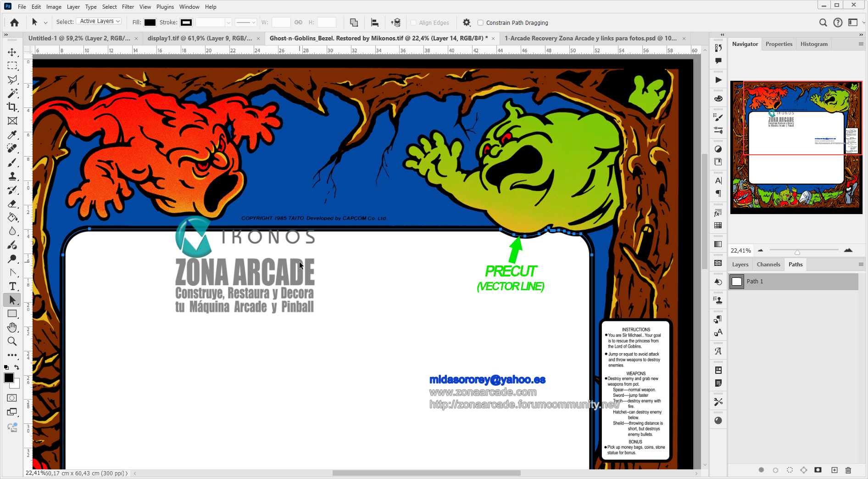Open the tool preset picker arrow
This screenshot has width=868, height=479.
pos(45,23)
